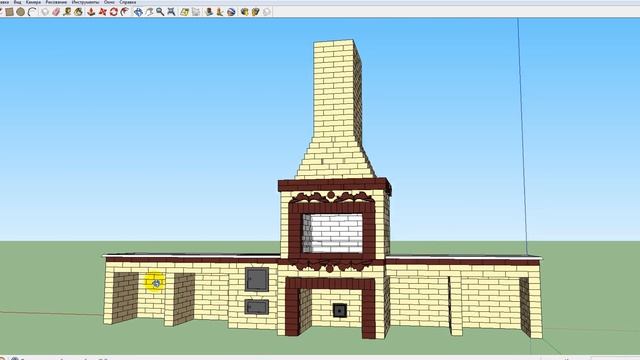Click the greyed Share Component icon
This screenshot has width=640, height=360.
coord(267,12)
